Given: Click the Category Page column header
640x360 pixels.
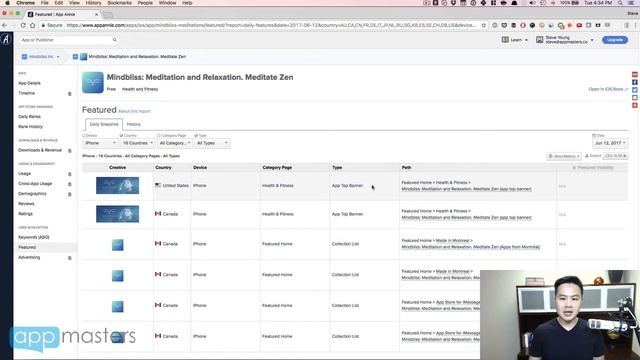Looking at the screenshot, I should (x=277, y=168).
